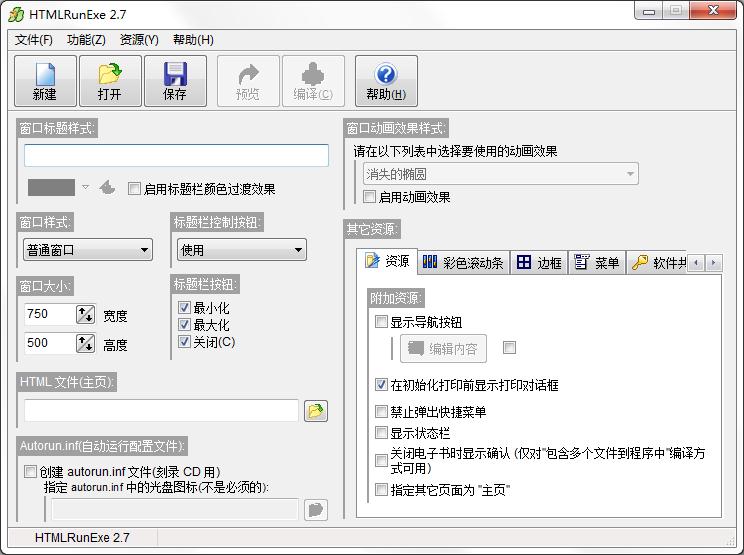Enable 启用动画效果 checkbox
744x555 pixels.
point(369,196)
